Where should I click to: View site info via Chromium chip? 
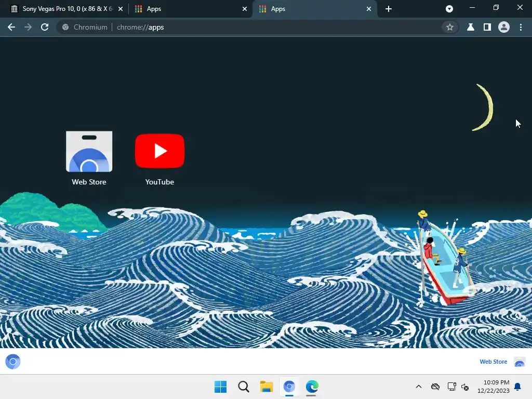(x=85, y=27)
